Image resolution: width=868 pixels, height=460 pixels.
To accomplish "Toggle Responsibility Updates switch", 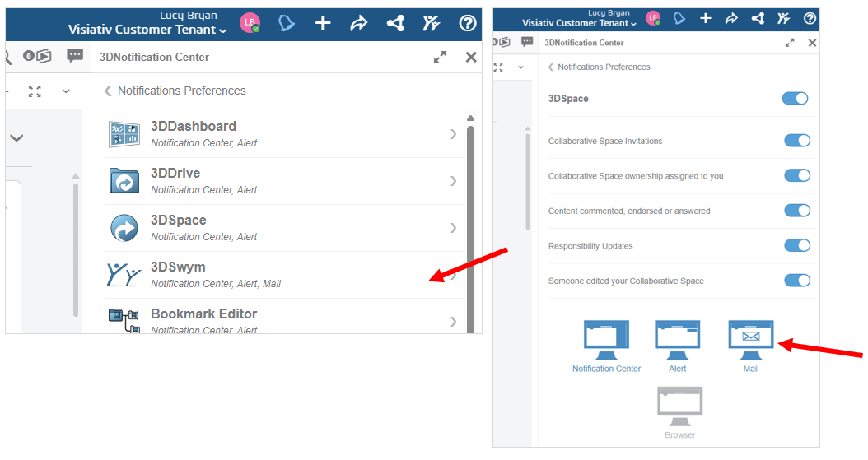I will (797, 245).
